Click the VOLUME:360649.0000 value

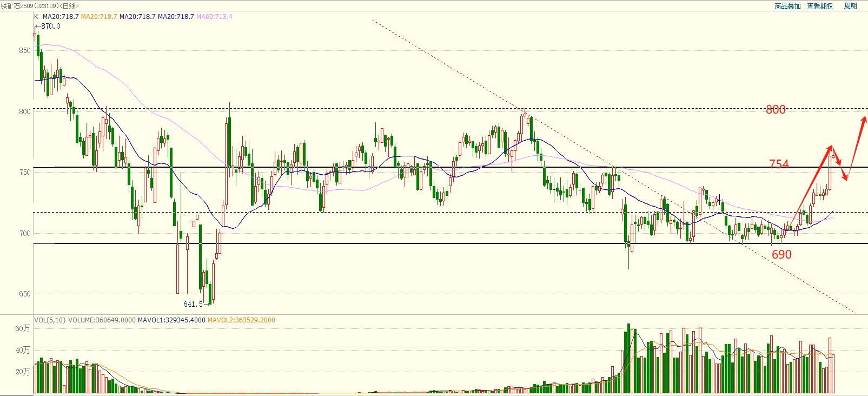tap(102, 320)
